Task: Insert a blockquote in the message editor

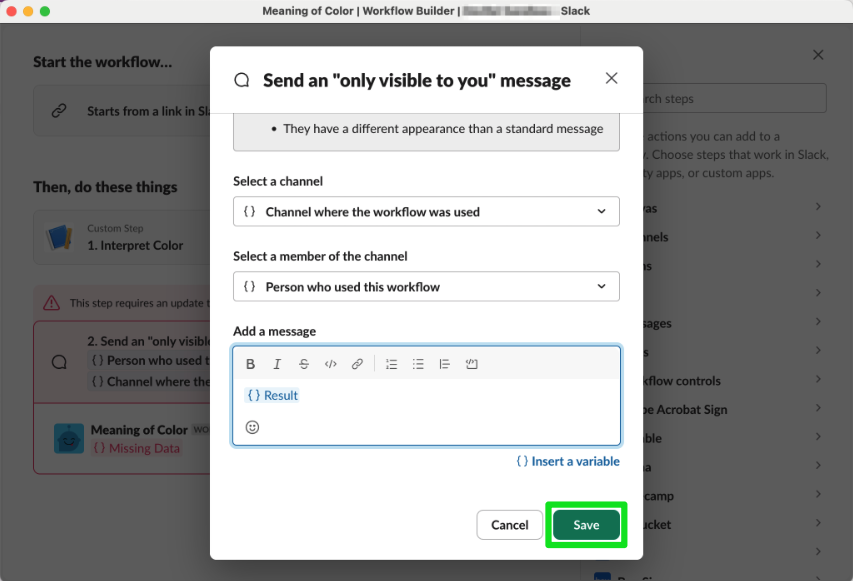Action: (x=444, y=363)
